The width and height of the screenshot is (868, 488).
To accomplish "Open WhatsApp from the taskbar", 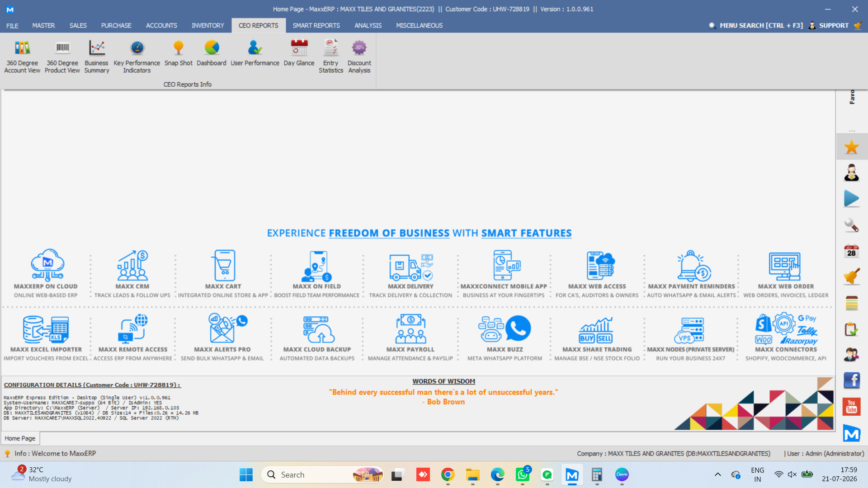I will click(x=523, y=474).
